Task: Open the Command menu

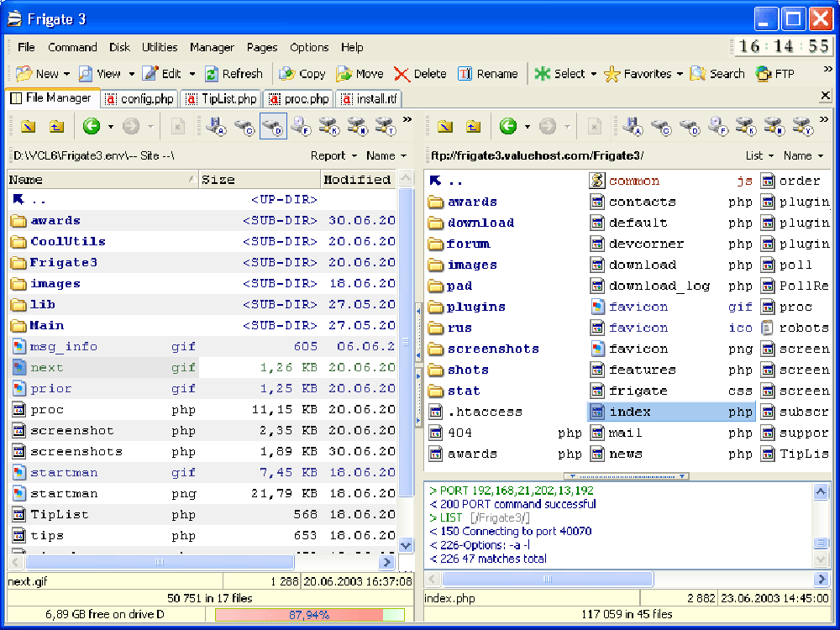Action: pos(72,47)
